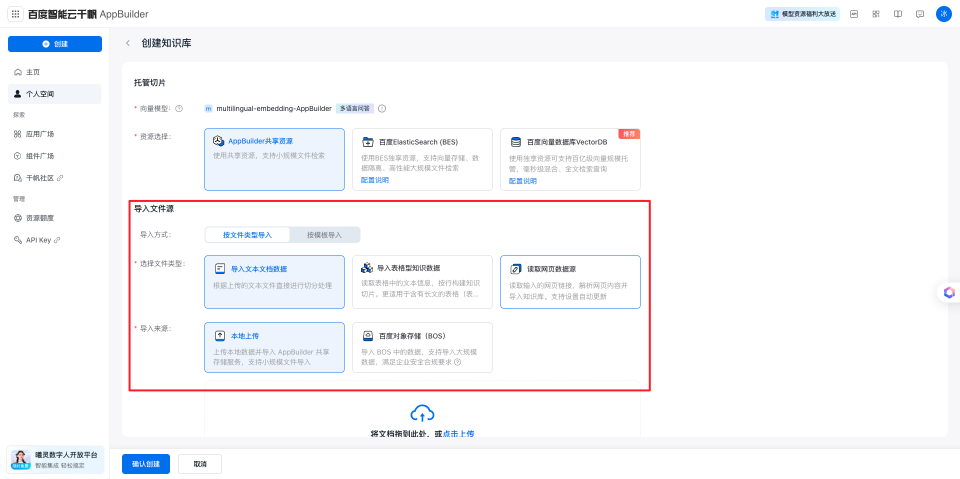Click 确认创建 button

point(146,464)
